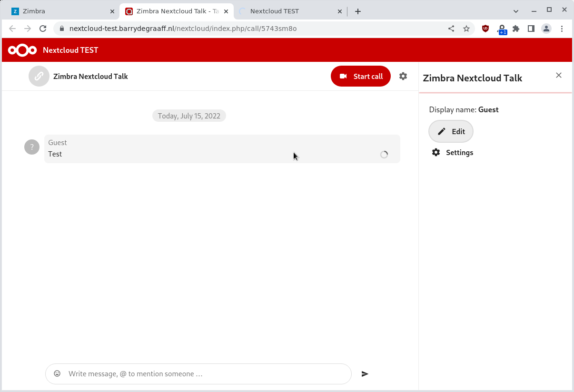The width and height of the screenshot is (574, 392).
Task: Open the Chrome three-dot menu
Action: (x=562, y=29)
